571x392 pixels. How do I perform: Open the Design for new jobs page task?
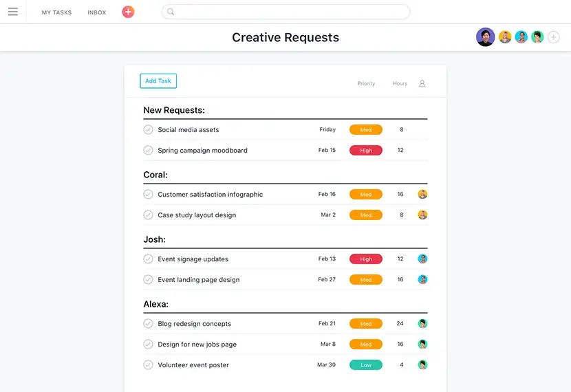197,345
